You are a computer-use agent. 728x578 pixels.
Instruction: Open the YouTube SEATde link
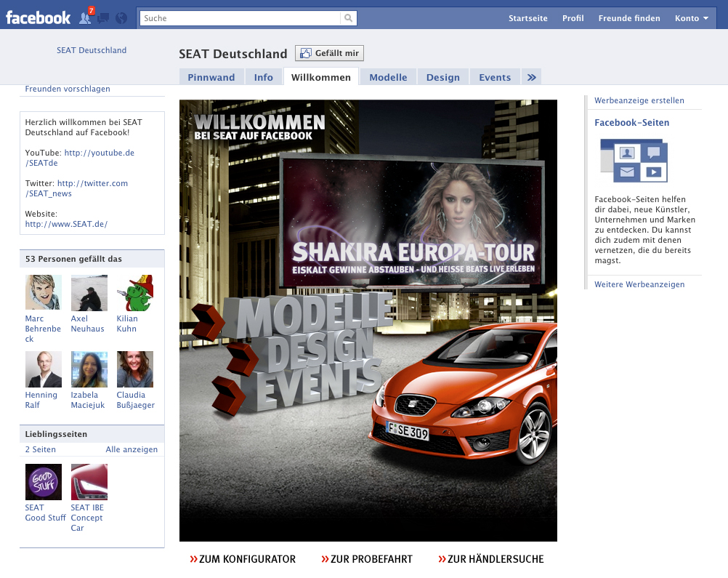(x=79, y=158)
